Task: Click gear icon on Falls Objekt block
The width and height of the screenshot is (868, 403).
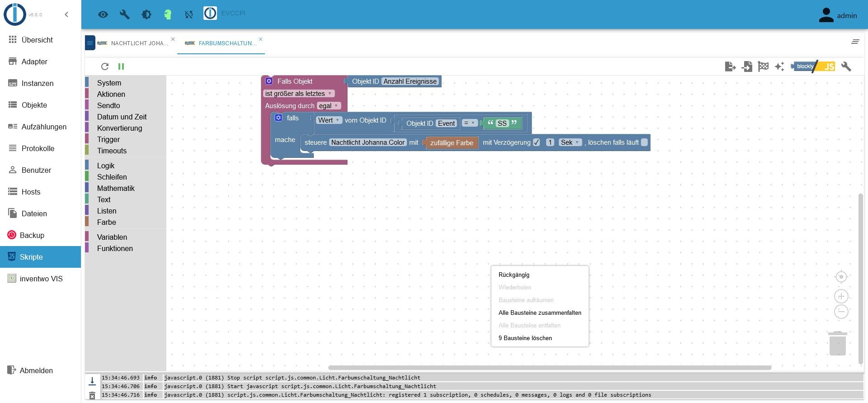Action: 269,81
